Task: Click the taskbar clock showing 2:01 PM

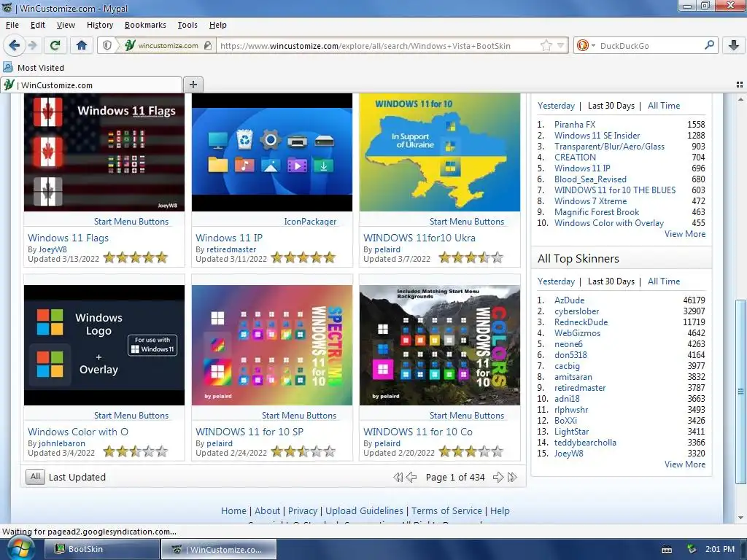Action: (720, 549)
